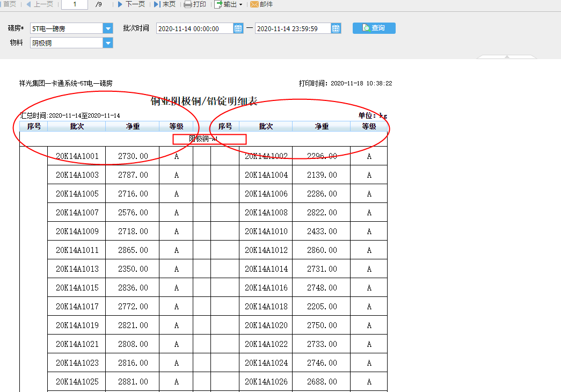
Task: Go to next page (下一页)
Action: pos(131,4)
